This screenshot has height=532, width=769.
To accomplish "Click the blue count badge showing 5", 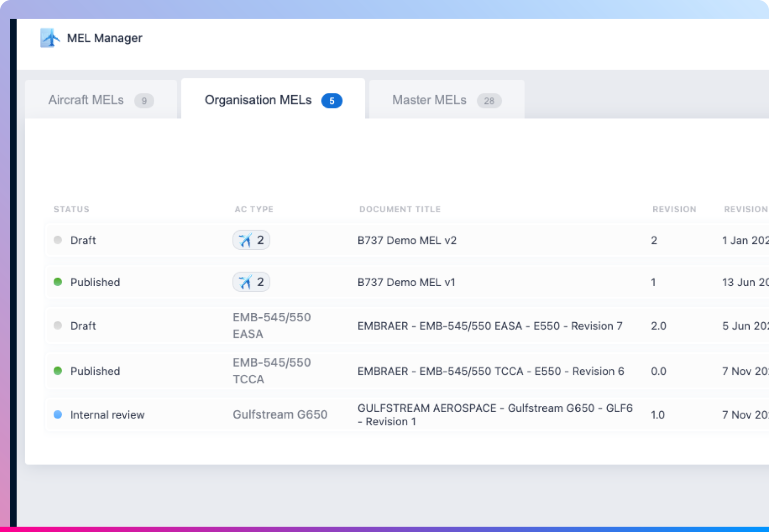I will click(332, 101).
